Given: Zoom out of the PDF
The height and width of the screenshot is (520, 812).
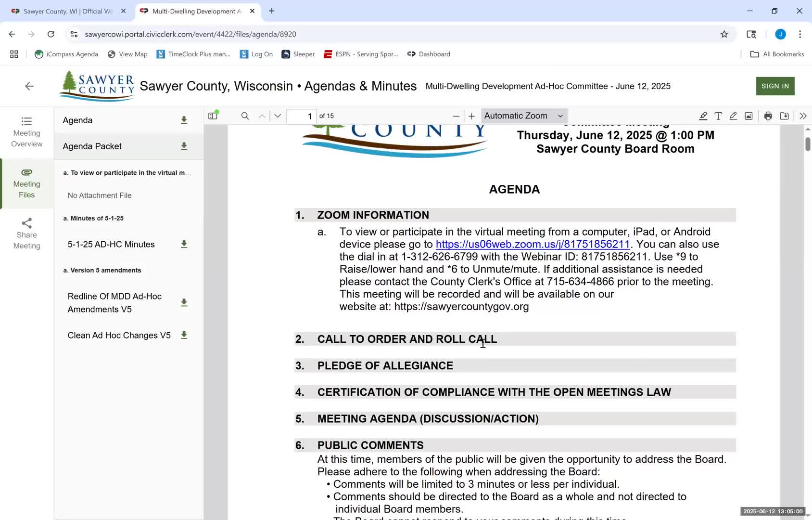Looking at the screenshot, I should (x=456, y=116).
